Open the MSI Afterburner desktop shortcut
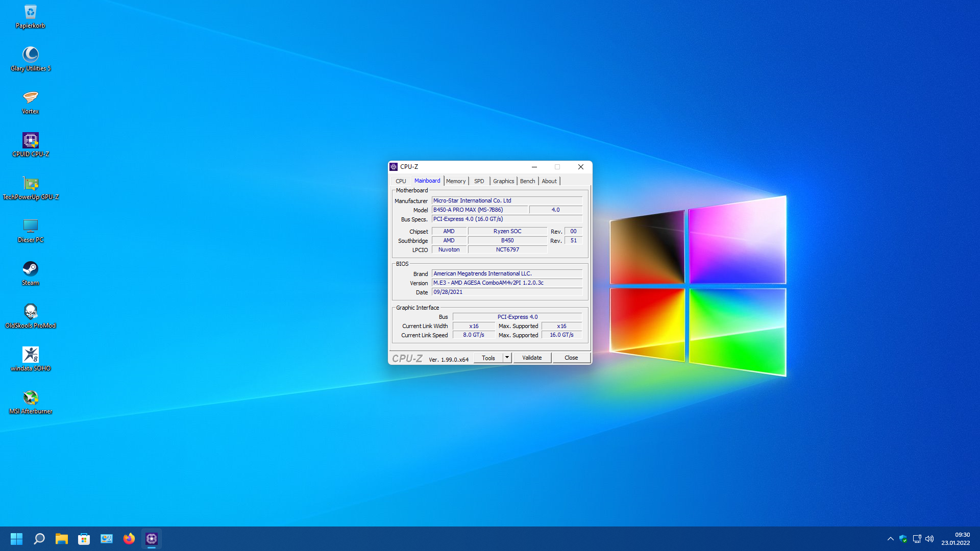Screen dimensions: 980x551 [31, 398]
